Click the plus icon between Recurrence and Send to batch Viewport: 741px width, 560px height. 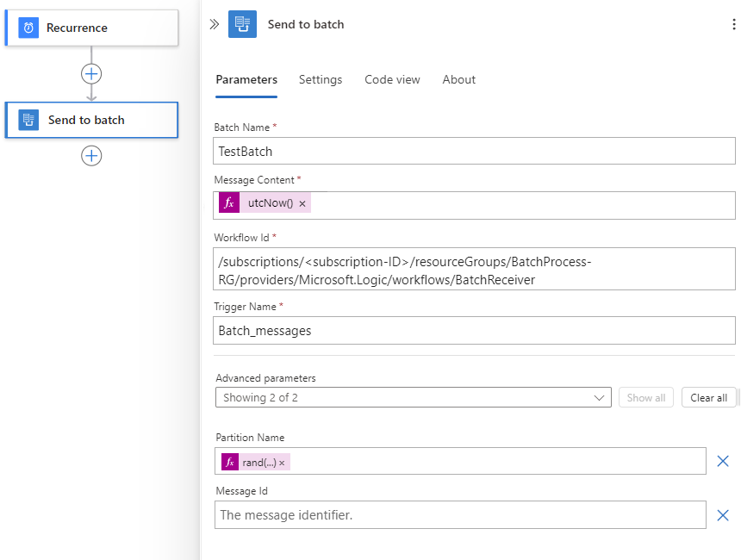click(x=91, y=73)
